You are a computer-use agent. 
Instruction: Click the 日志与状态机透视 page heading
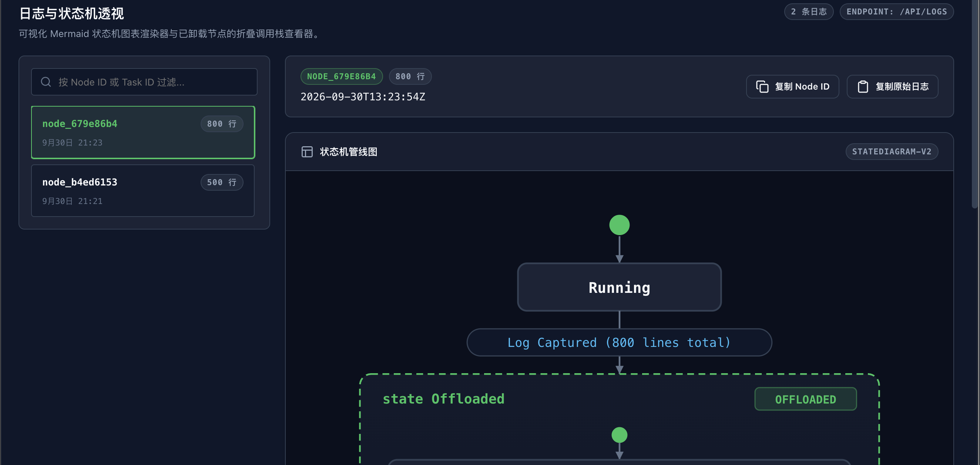click(71, 13)
